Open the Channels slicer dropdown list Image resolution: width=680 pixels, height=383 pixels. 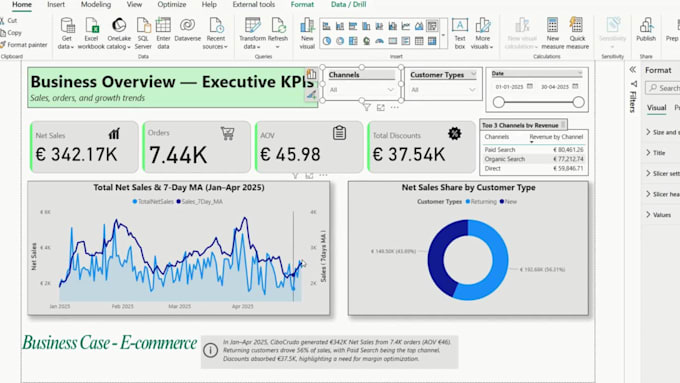click(x=390, y=90)
